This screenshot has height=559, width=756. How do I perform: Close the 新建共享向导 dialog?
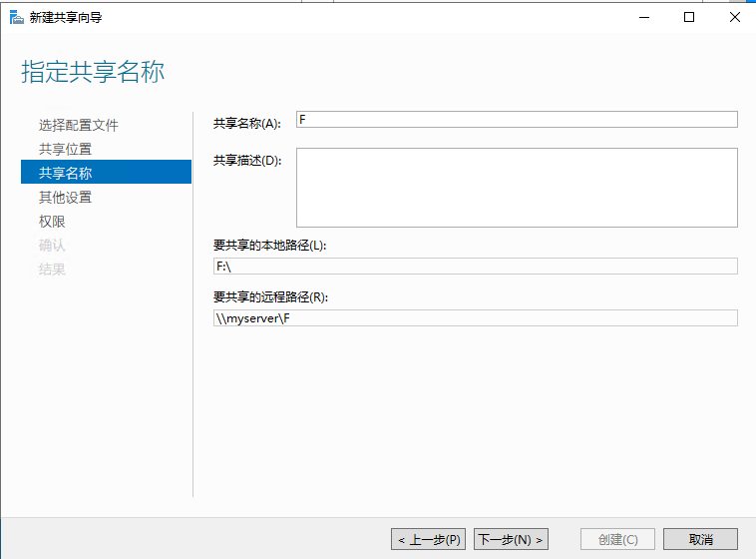pyautogui.click(x=734, y=17)
